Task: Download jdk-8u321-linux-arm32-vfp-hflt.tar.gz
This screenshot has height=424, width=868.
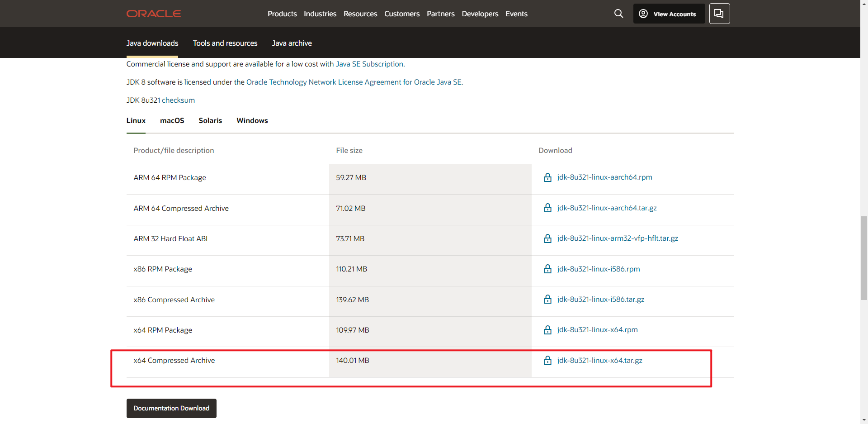Action: pos(618,238)
